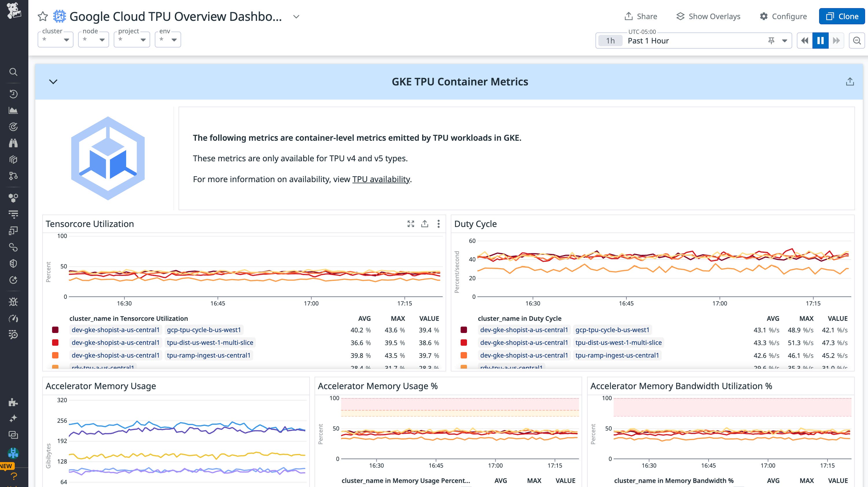Viewport: 868px width, 487px height.
Task: Expand the Tensorcore Utilization panel fullscreen
Action: pyautogui.click(x=411, y=224)
